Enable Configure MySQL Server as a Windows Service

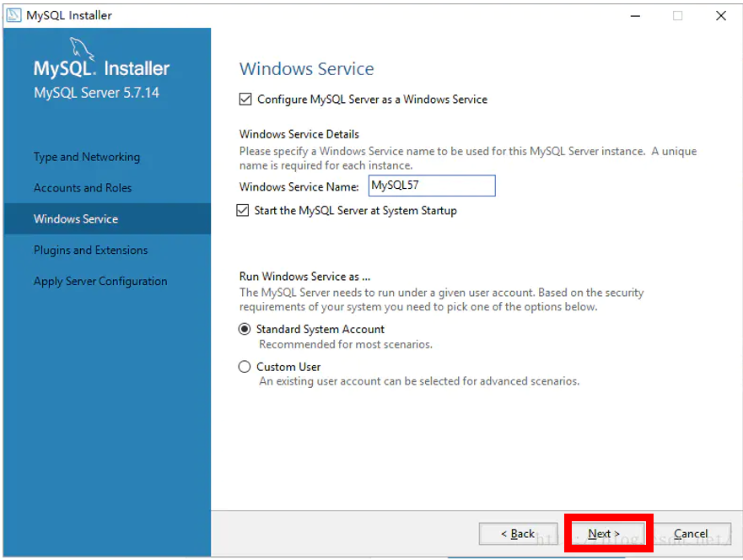pyautogui.click(x=245, y=99)
